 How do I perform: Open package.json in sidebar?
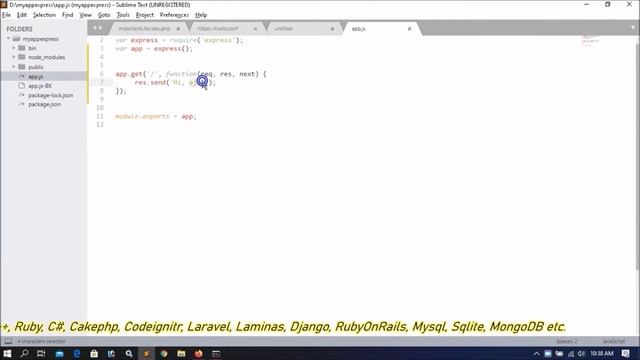[x=44, y=104]
